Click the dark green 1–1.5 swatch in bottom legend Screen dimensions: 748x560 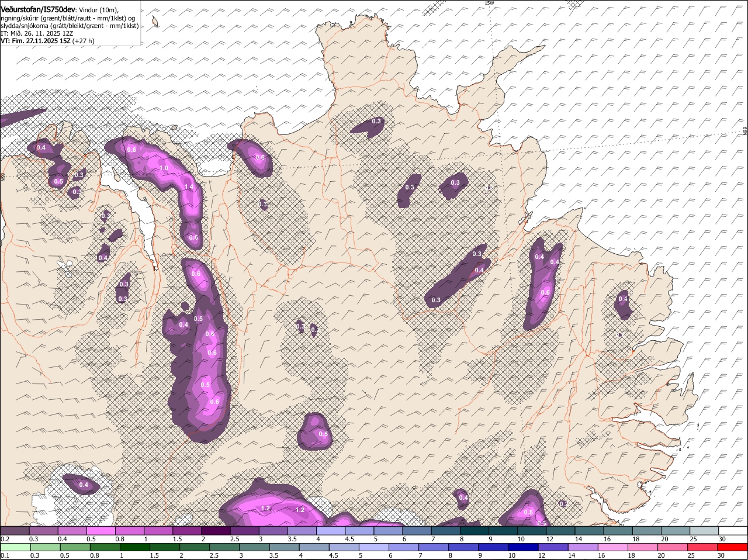coord(134,548)
